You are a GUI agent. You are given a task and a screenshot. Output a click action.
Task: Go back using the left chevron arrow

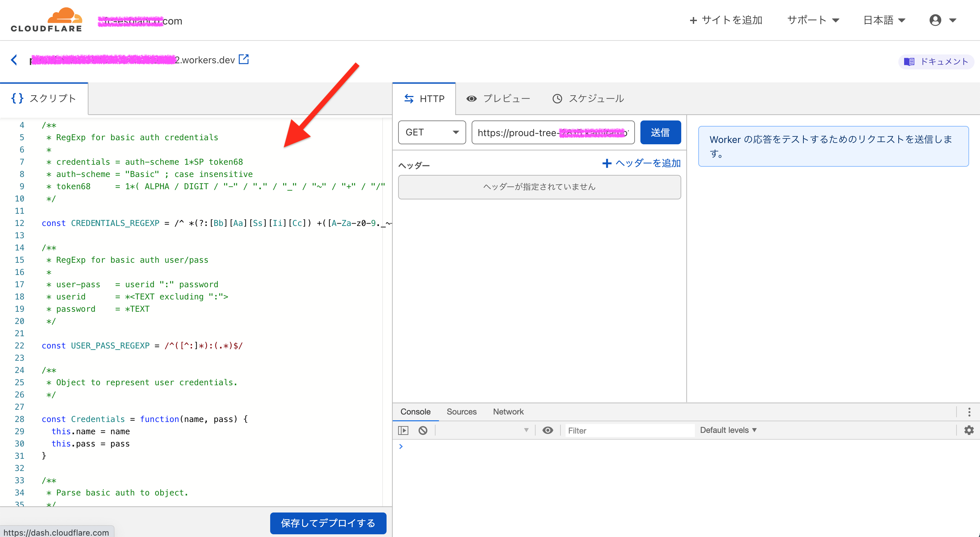[x=14, y=60]
